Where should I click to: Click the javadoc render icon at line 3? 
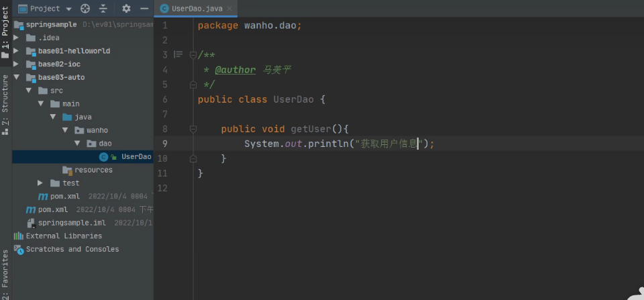[178, 54]
